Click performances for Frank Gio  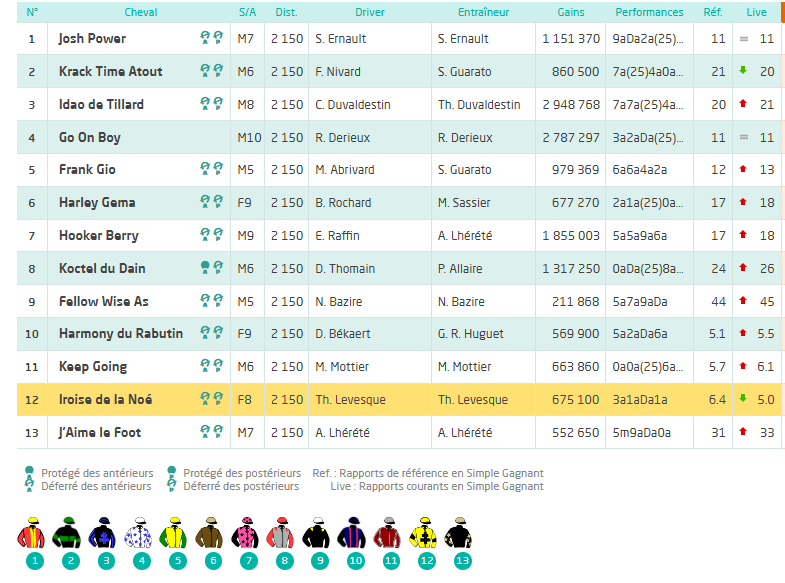pos(639,170)
